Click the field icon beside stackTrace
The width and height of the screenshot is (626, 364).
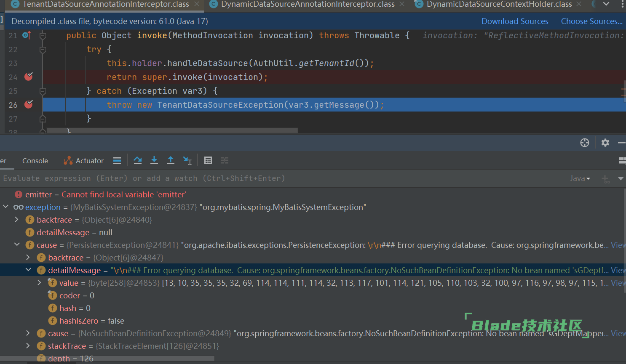tap(41, 346)
